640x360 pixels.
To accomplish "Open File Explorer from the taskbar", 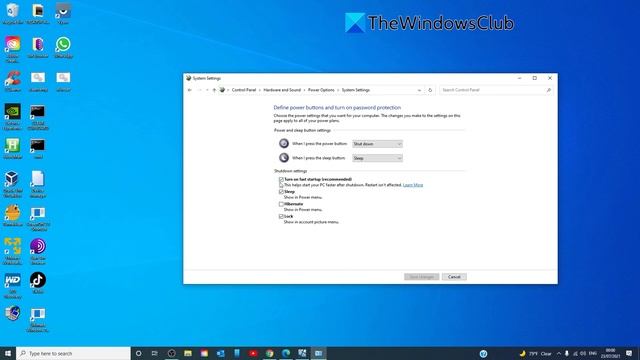I will tap(188, 353).
